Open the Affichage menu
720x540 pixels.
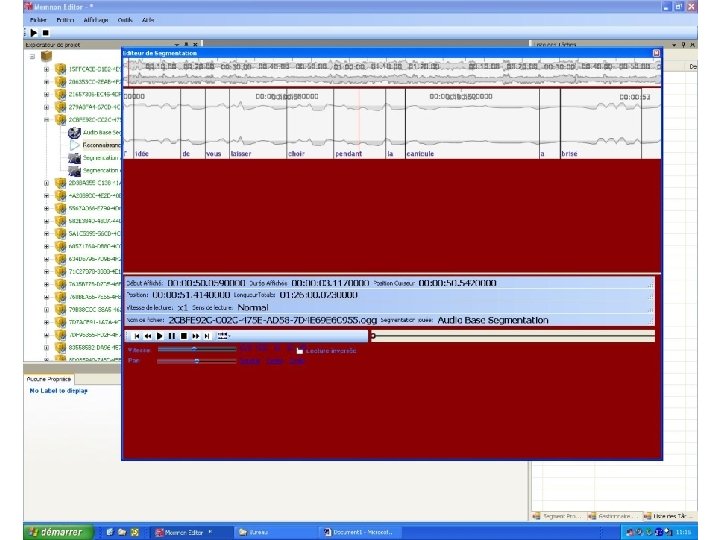click(96, 20)
